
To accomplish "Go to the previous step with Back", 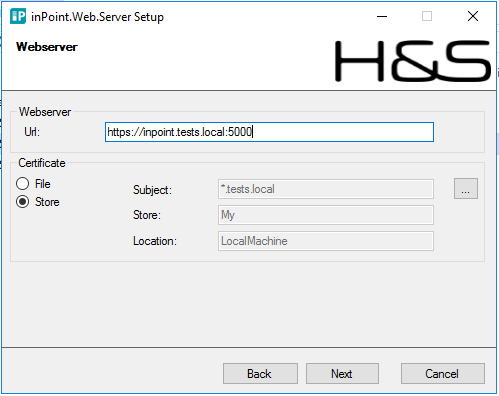I will click(260, 374).
